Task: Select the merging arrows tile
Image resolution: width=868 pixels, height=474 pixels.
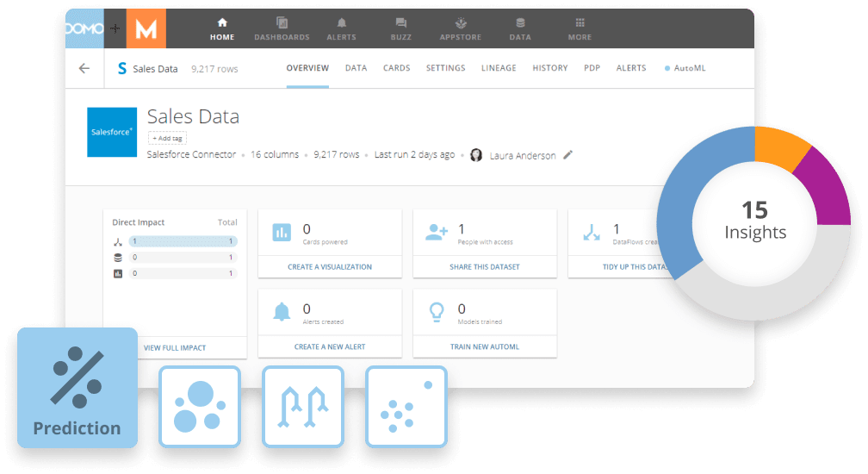Action: (x=303, y=407)
